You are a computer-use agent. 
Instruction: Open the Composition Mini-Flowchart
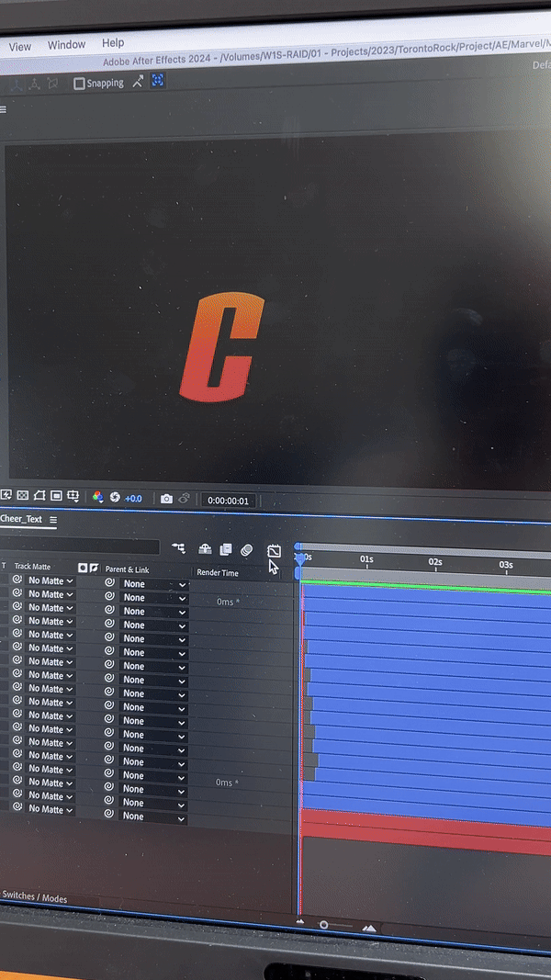[x=179, y=548]
